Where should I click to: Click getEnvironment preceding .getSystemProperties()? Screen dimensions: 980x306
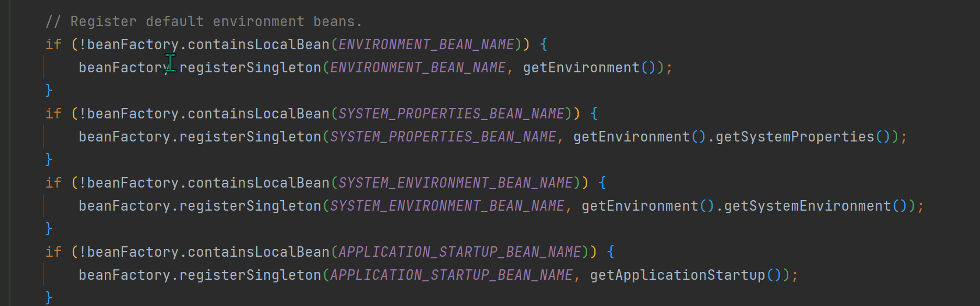click(632, 137)
